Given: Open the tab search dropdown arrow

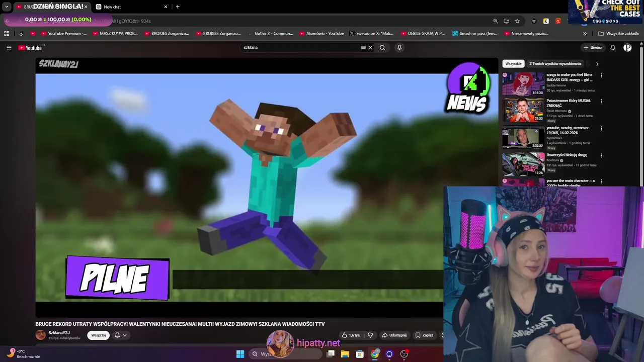Looking at the screenshot, I should [7, 7].
